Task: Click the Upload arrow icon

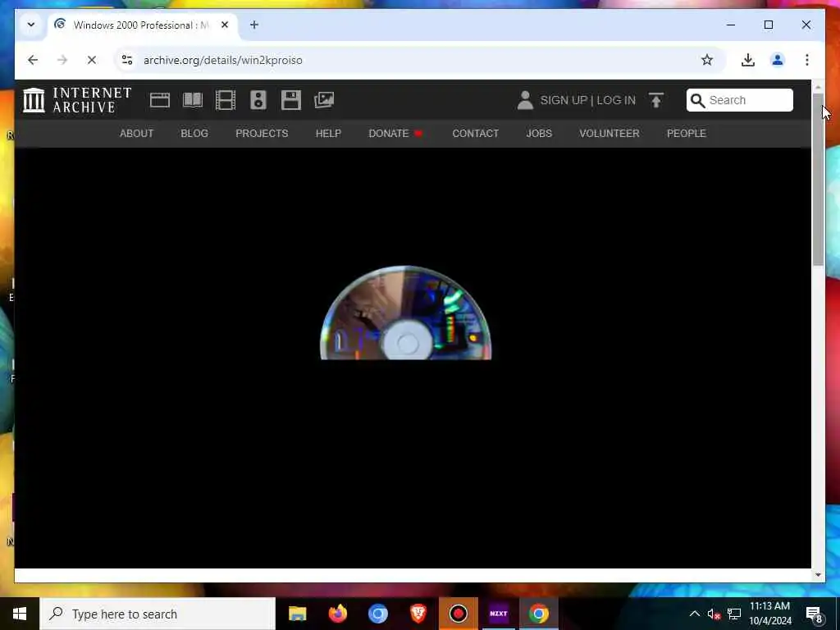Action: 656,100
